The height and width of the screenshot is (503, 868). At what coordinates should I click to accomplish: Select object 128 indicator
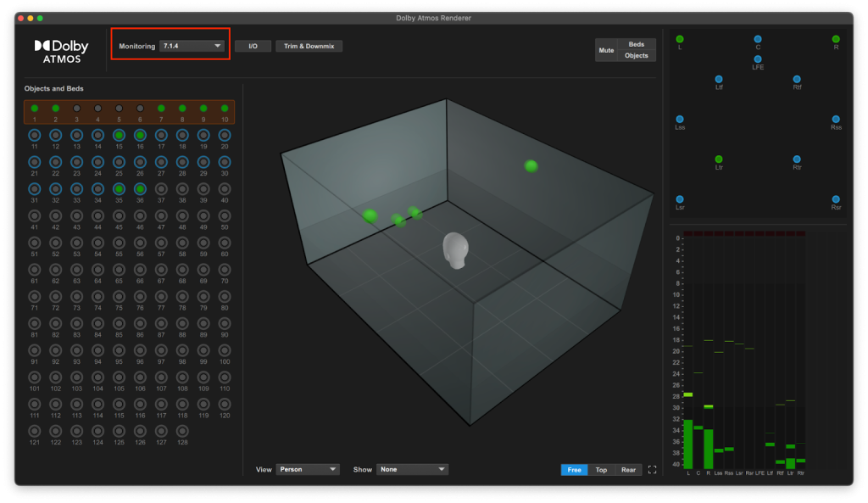182,431
